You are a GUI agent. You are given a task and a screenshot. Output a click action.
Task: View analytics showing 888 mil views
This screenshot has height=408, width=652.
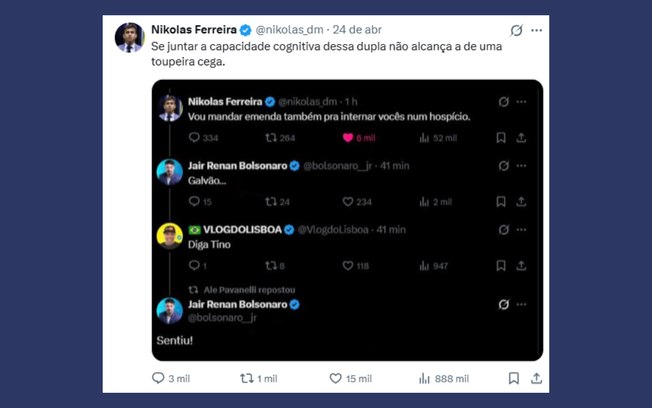pyautogui.click(x=425, y=379)
